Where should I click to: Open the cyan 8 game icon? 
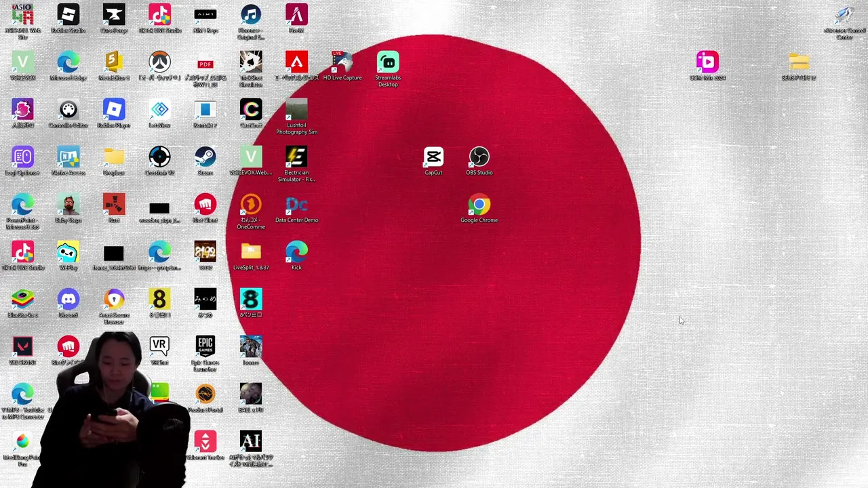point(251,300)
